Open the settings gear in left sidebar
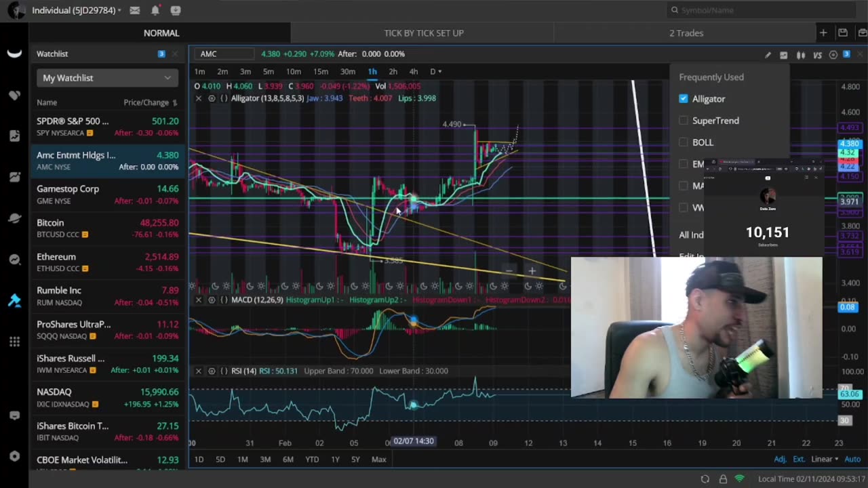The height and width of the screenshot is (488, 868). pyautogui.click(x=14, y=456)
